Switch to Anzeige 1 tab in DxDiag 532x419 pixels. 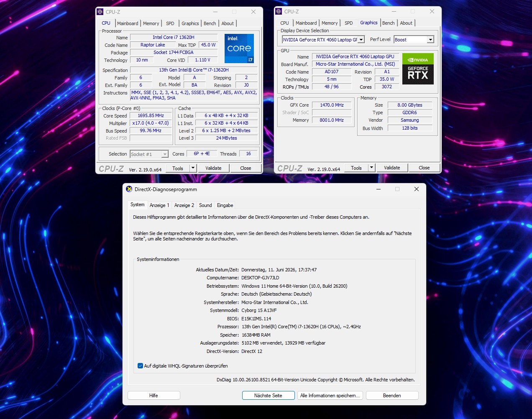159,205
